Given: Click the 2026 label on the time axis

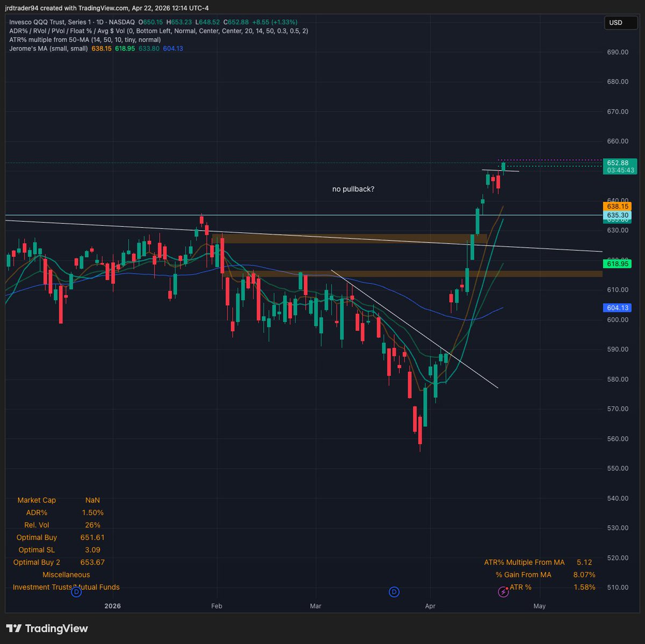Looking at the screenshot, I should pyautogui.click(x=112, y=606).
